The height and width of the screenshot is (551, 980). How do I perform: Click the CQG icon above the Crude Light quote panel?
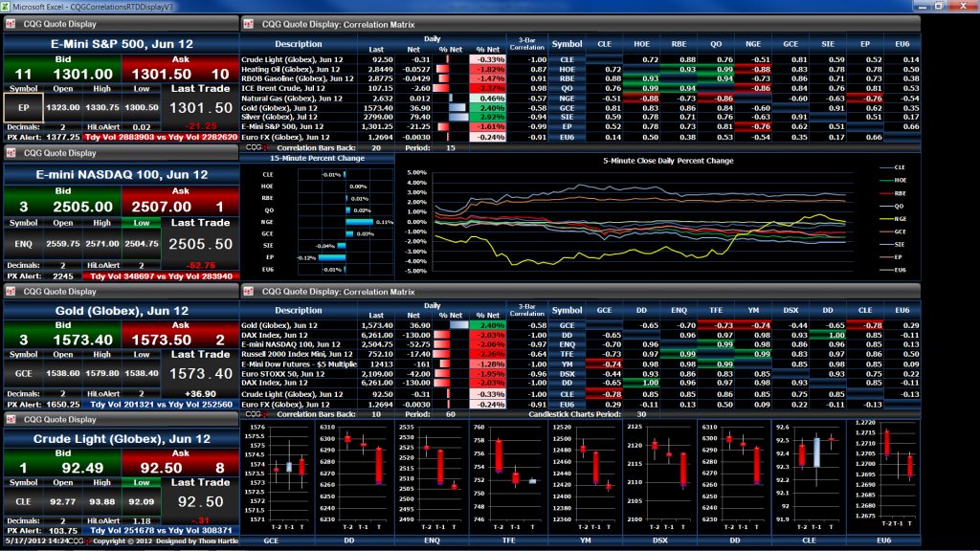[11, 419]
